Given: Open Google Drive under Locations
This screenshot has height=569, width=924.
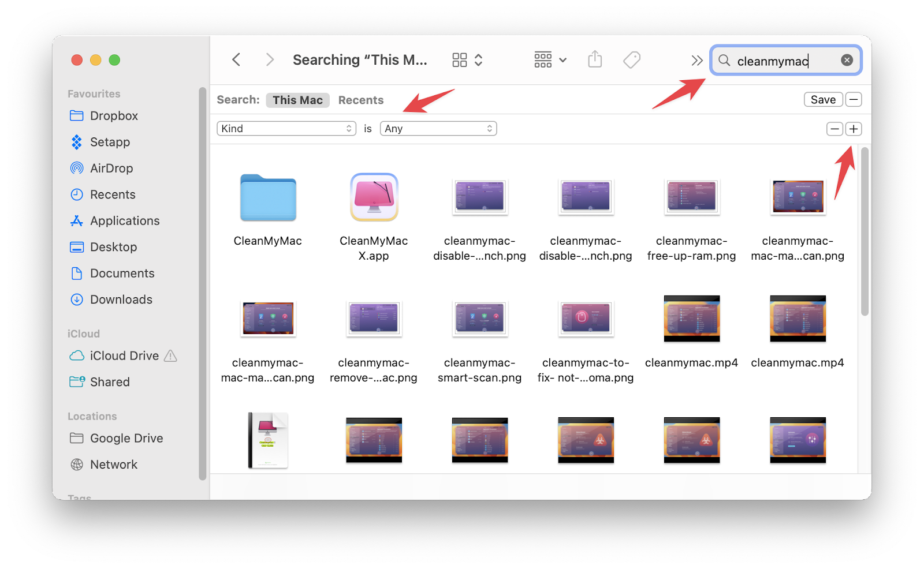Looking at the screenshot, I should tap(126, 438).
